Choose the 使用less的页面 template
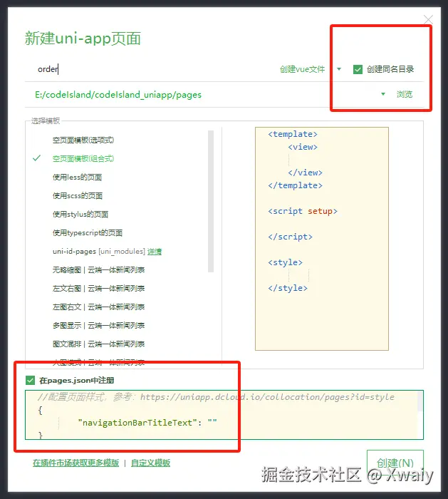Viewport: 448px width, 499px height. pyautogui.click(x=77, y=178)
